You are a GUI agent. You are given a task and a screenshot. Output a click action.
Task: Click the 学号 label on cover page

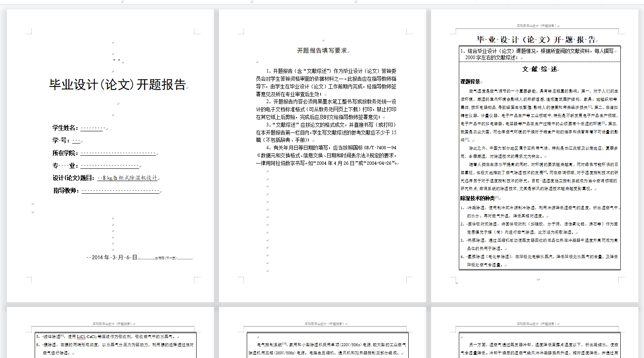click(x=61, y=140)
